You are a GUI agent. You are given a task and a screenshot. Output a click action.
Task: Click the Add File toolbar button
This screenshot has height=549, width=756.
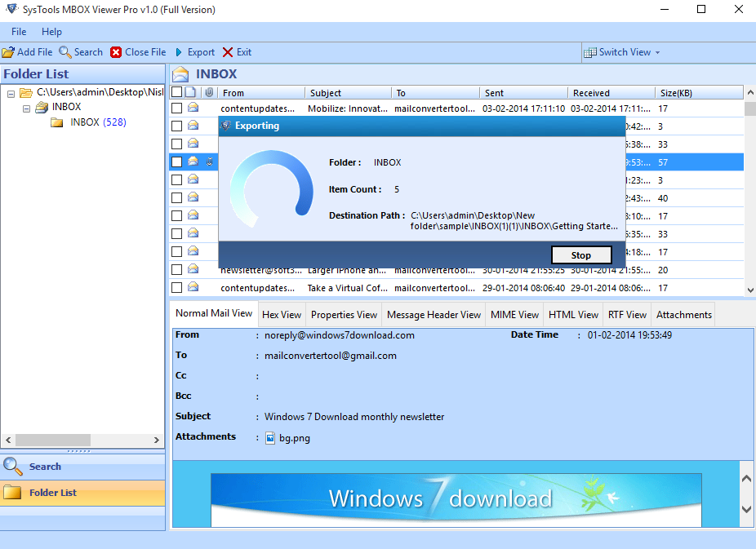pyautogui.click(x=28, y=52)
